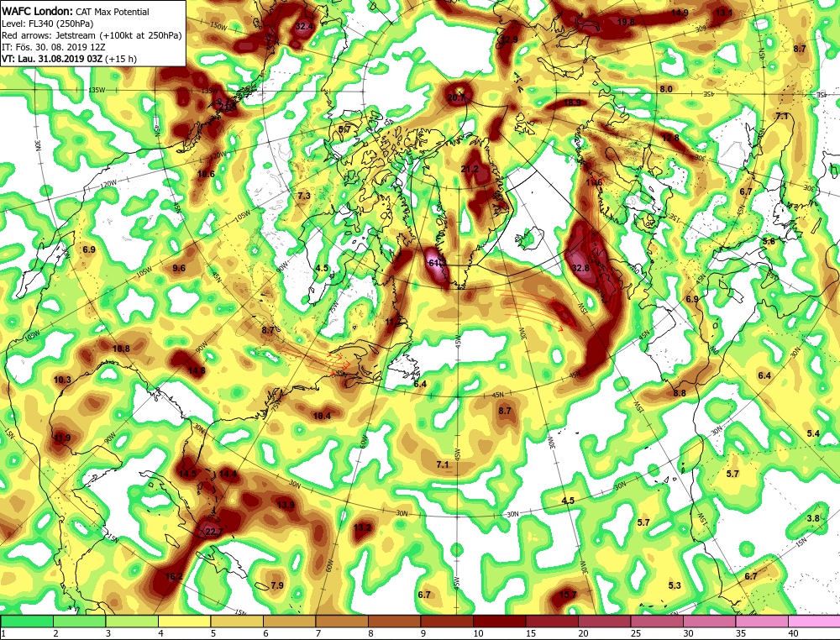Click the 32.4 value label

304,26
